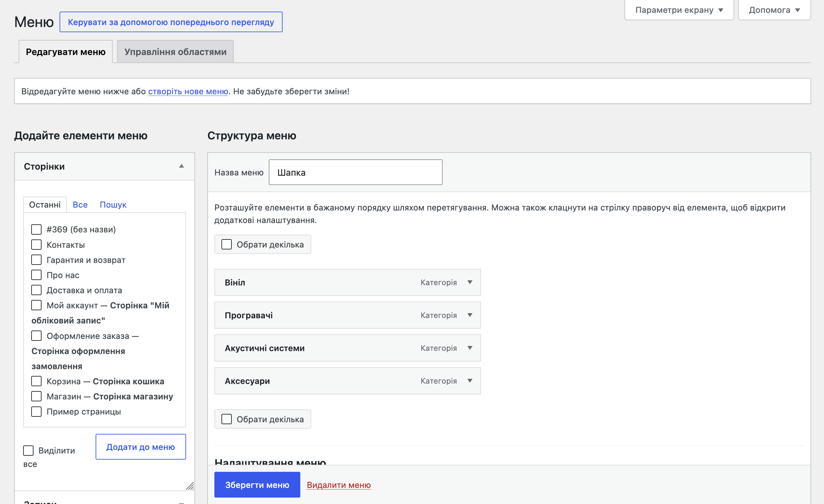824x504 pixels.
Task: Click the Акустичні системи menu item bar
Action: (347, 348)
